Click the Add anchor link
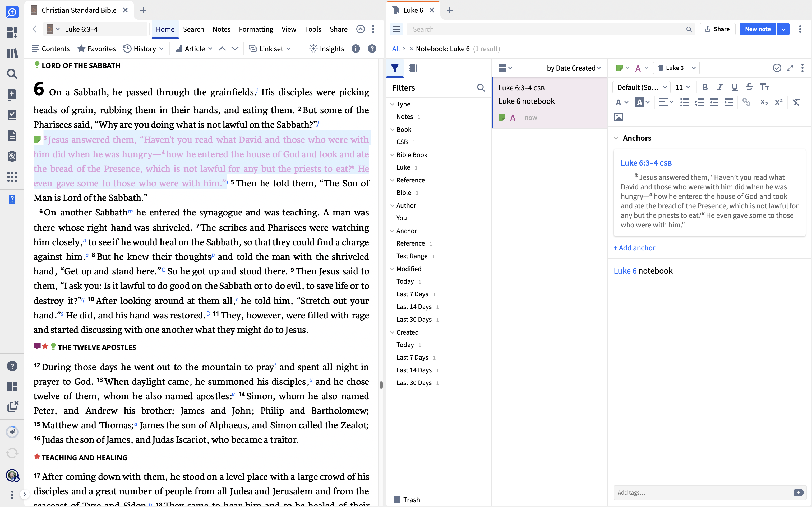 [634, 248]
